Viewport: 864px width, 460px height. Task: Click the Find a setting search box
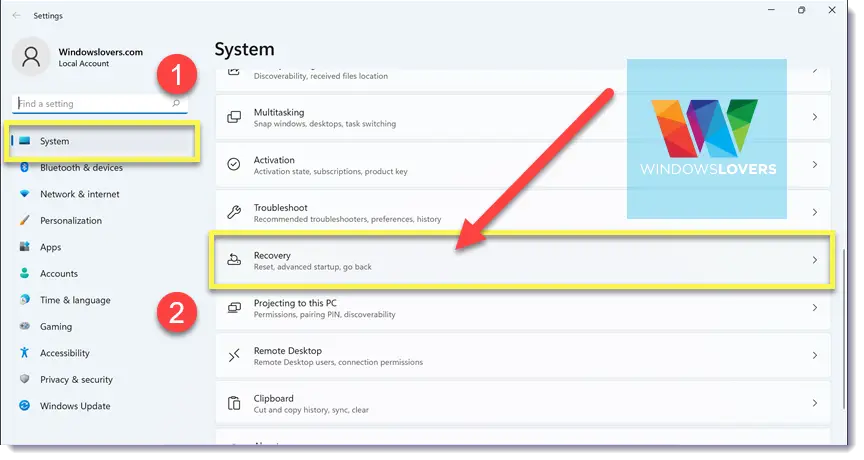coord(100,103)
